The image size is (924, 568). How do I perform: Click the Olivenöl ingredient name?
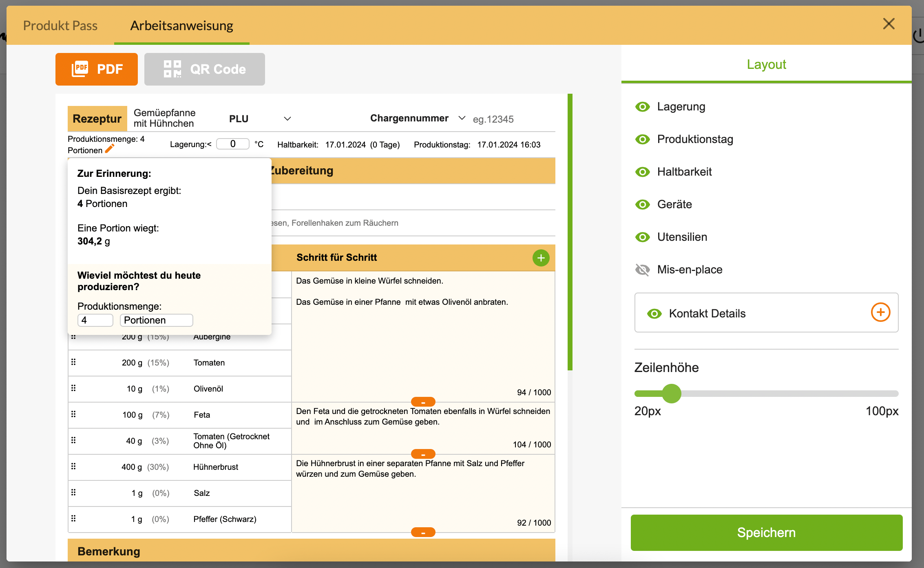(x=208, y=389)
